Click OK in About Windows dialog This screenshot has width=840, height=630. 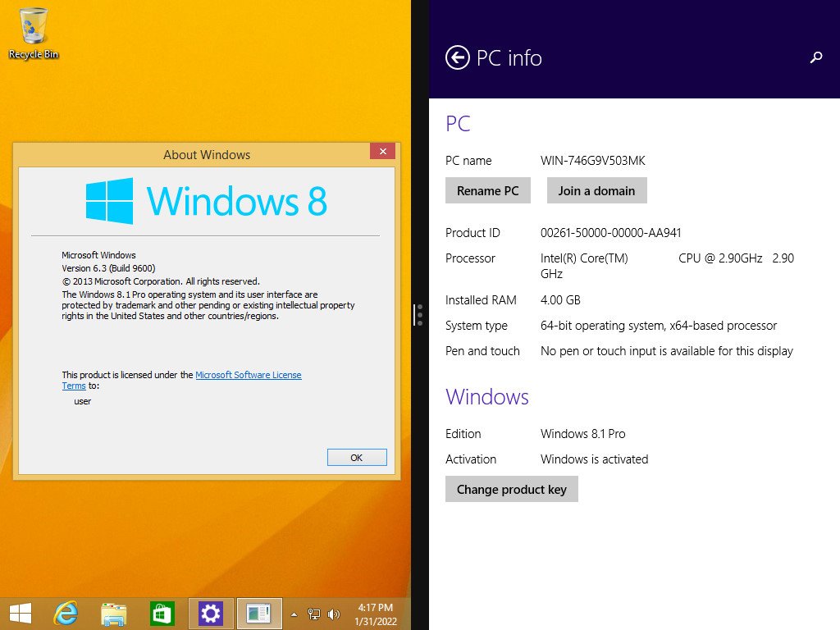coord(357,458)
